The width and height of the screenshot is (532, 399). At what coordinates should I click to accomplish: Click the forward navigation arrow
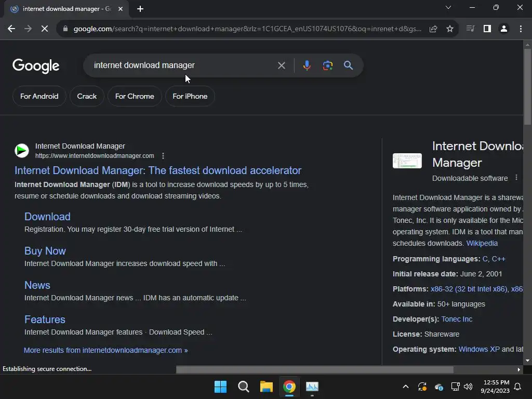[x=28, y=29]
